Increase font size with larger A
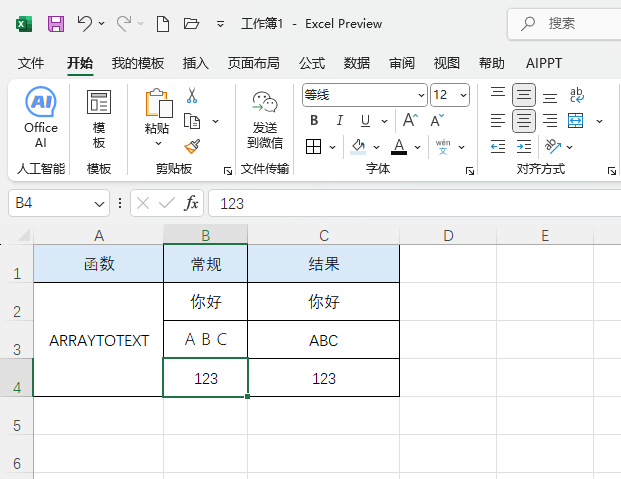 [410, 120]
